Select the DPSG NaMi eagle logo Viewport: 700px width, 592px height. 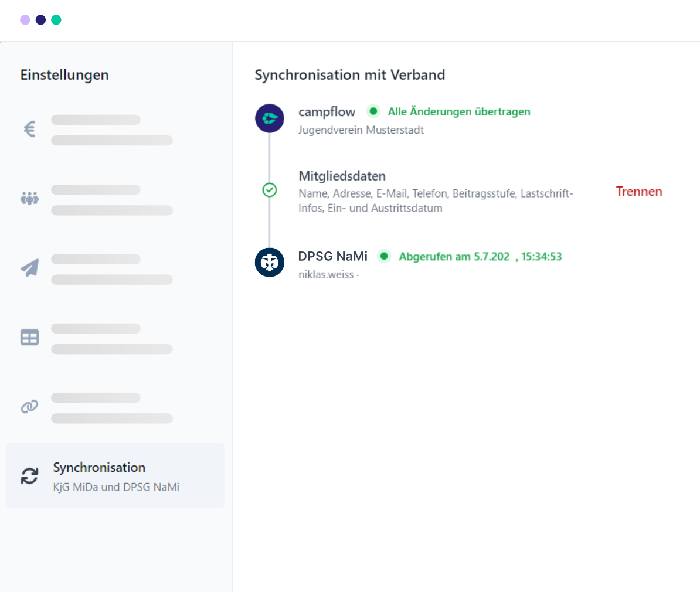pyautogui.click(x=269, y=263)
